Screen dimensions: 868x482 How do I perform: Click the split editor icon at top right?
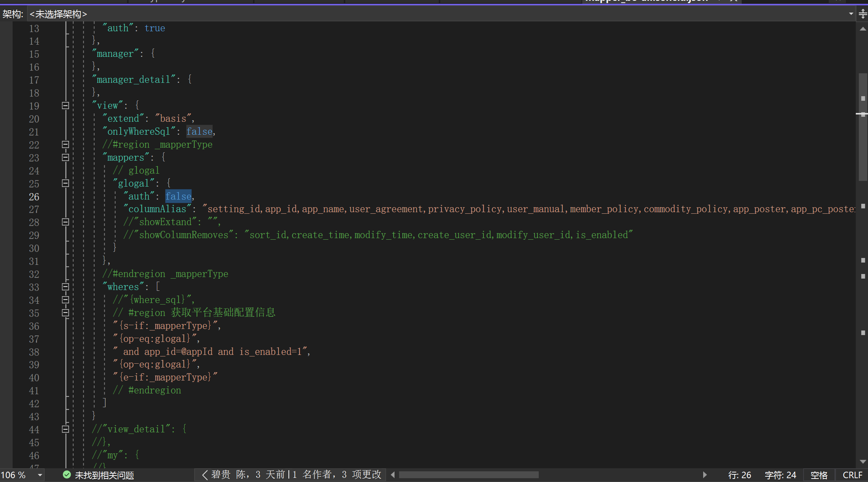pos(863,15)
